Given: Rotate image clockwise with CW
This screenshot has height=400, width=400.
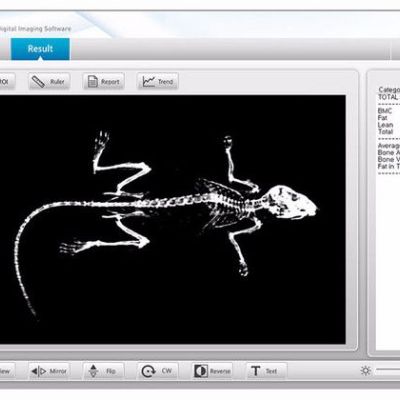Looking at the screenshot, I should [x=158, y=371].
